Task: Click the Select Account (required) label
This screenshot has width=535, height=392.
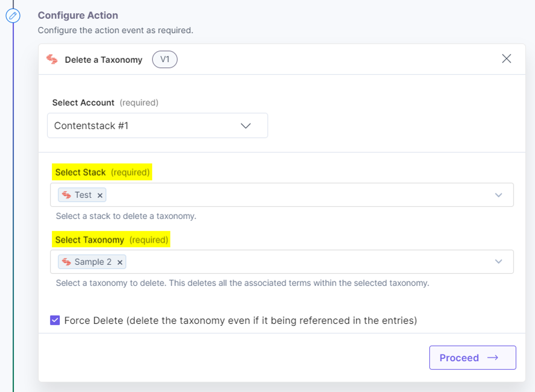Action: [x=105, y=103]
